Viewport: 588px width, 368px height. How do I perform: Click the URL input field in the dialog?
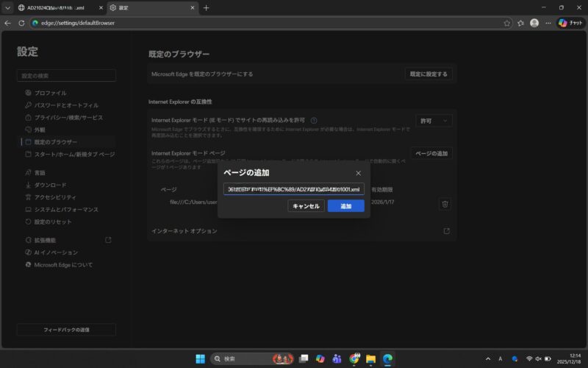(293, 189)
